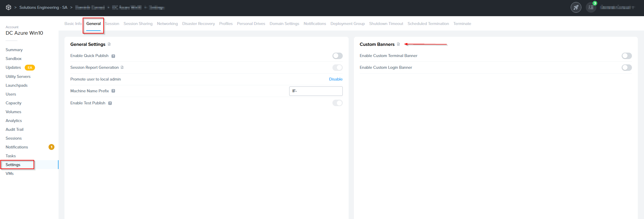Click help icon next to Enable Quick Publish

[113, 56]
